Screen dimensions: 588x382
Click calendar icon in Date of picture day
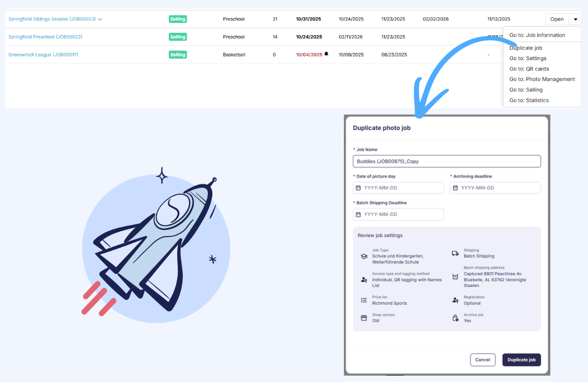[x=358, y=188]
